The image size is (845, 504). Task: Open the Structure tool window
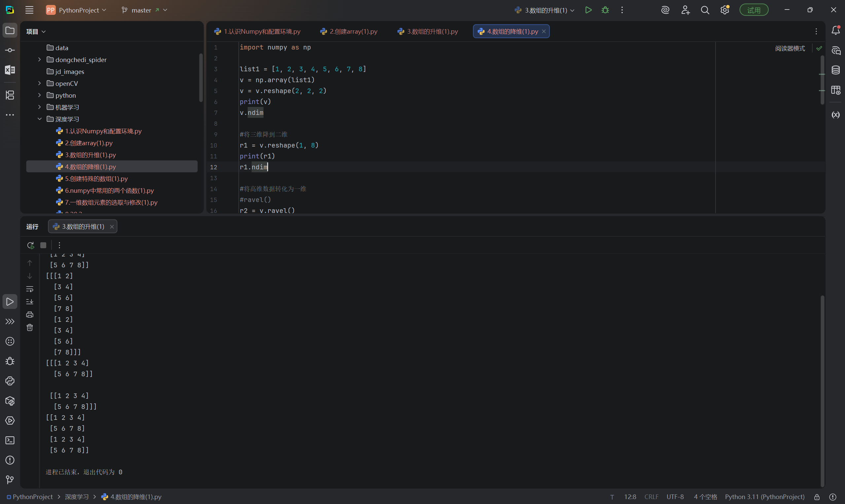point(10,95)
